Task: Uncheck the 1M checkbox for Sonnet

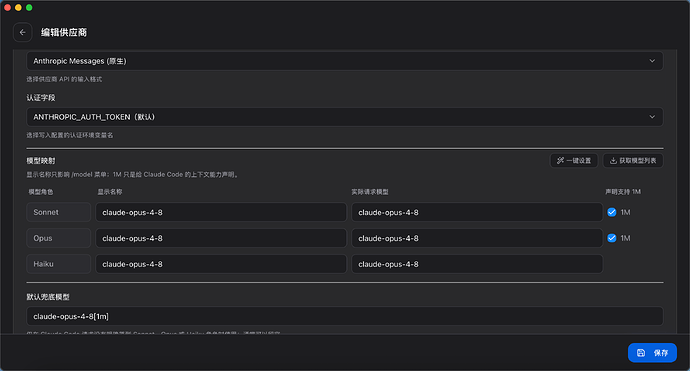Action: (612, 213)
